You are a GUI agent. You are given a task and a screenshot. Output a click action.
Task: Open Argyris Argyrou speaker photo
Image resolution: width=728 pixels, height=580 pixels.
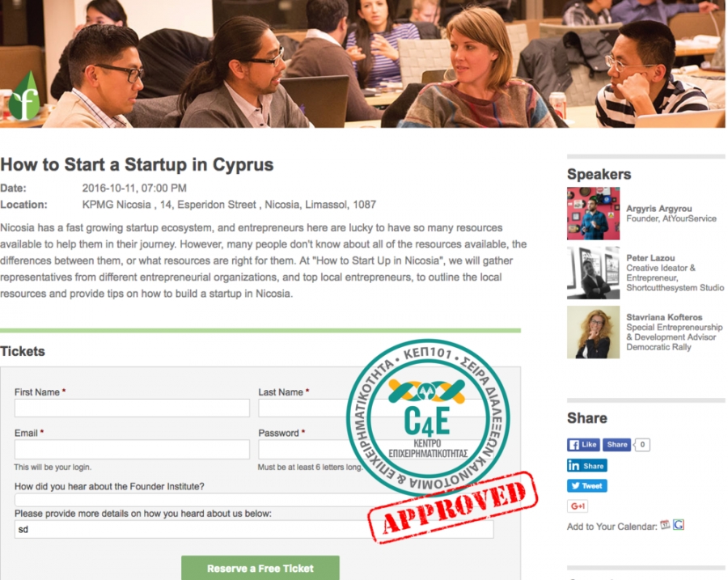593,213
